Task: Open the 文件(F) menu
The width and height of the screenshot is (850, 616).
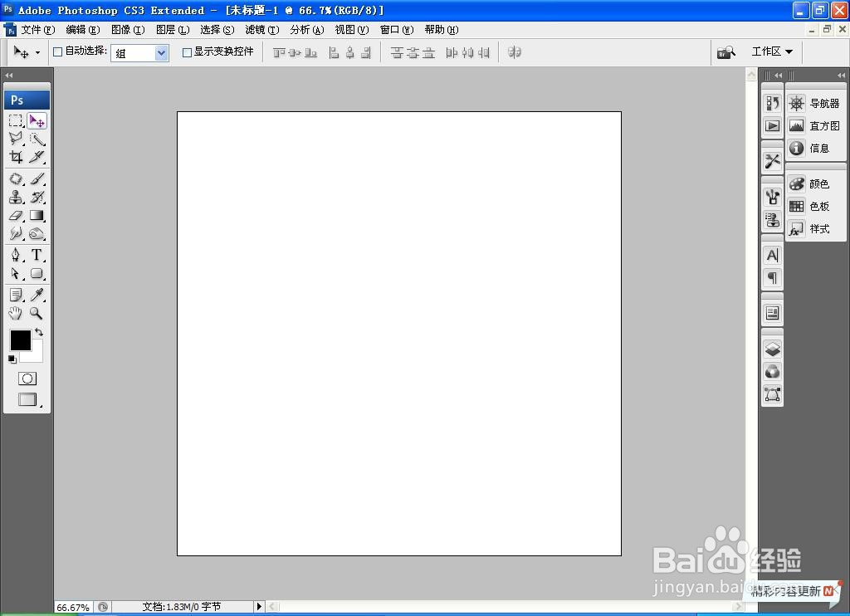Action: point(38,30)
